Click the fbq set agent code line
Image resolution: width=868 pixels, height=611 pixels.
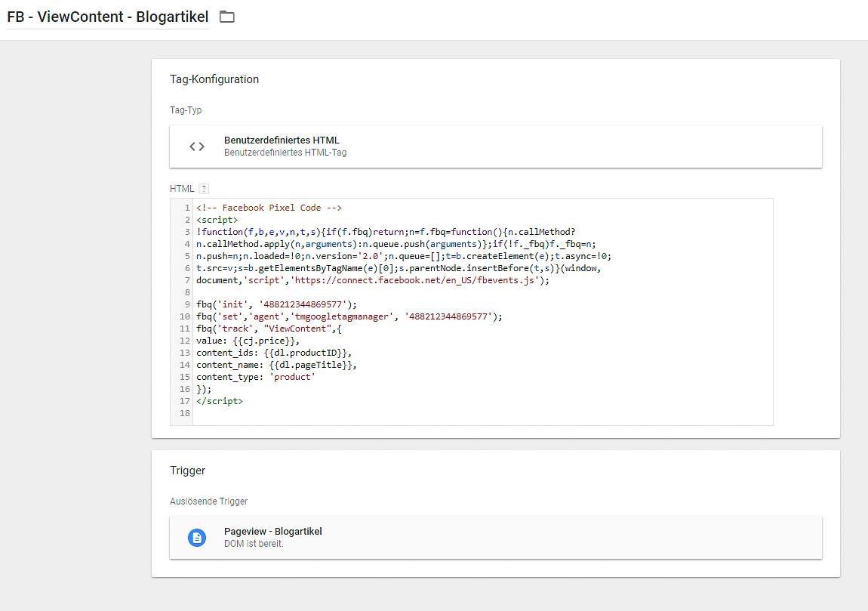[349, 316]
